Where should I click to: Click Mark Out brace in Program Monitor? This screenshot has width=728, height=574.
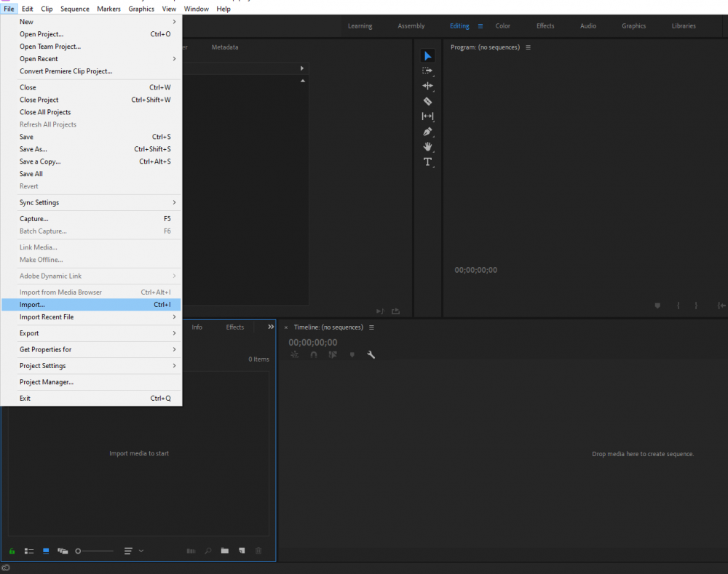tap(696, 306)
